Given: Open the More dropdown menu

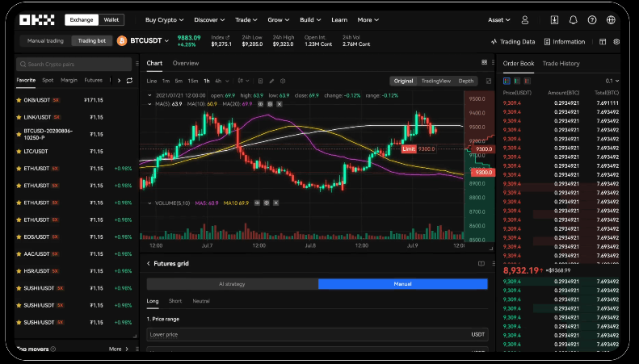Looking at the screenshot, I should (x=368, y=19).
